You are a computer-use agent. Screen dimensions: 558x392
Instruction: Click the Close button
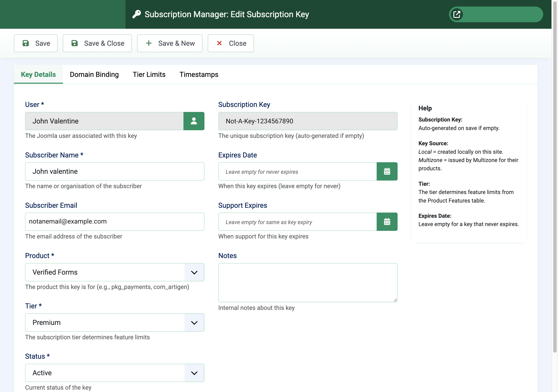230,43
